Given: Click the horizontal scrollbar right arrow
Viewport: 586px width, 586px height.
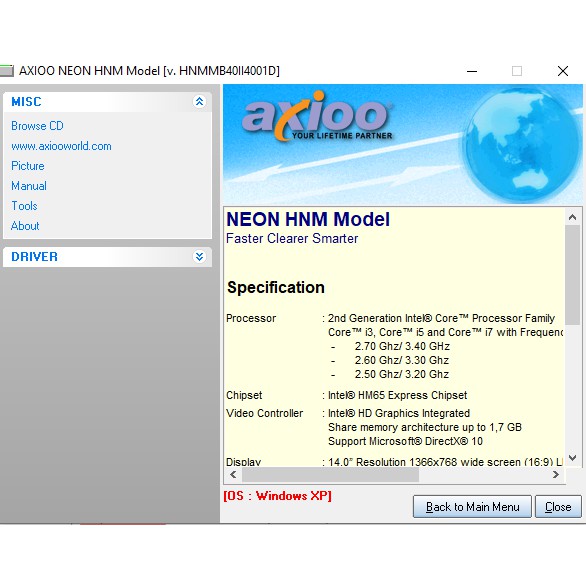Looking at the screenshot, I should 556,475.
